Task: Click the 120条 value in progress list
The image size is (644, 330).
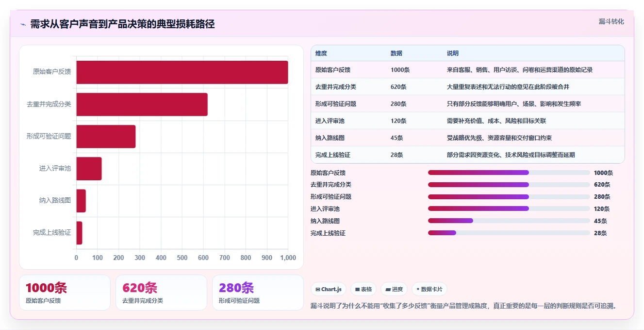Action: point(602,209)
